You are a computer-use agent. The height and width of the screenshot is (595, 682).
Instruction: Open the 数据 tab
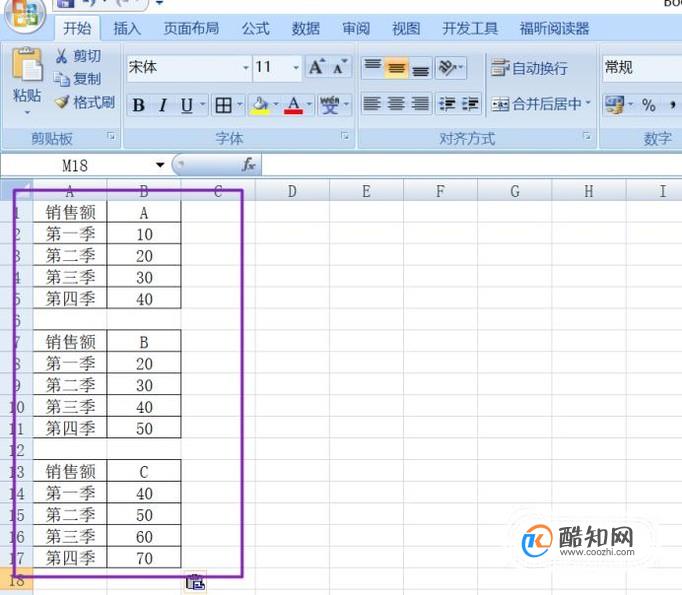[306, 29]
